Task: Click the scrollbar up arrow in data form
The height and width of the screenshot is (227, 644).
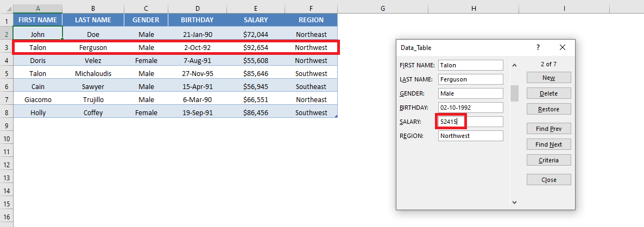Action: click(x=514, y=65)
